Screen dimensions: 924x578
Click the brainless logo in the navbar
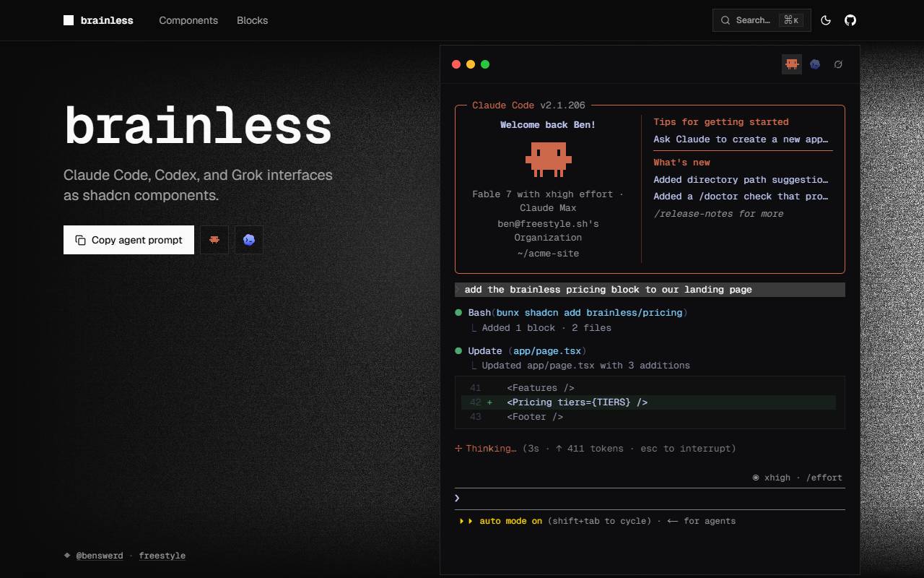pos(98,20)
